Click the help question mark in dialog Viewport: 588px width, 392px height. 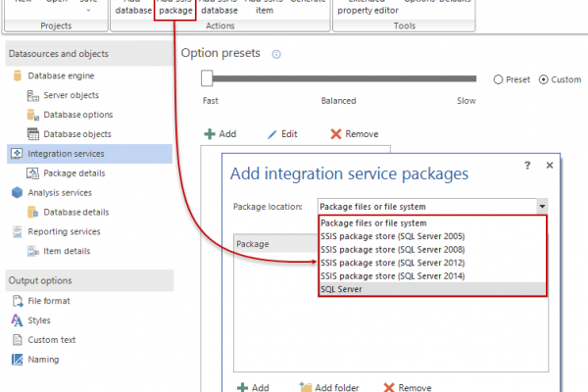point(527,165)
